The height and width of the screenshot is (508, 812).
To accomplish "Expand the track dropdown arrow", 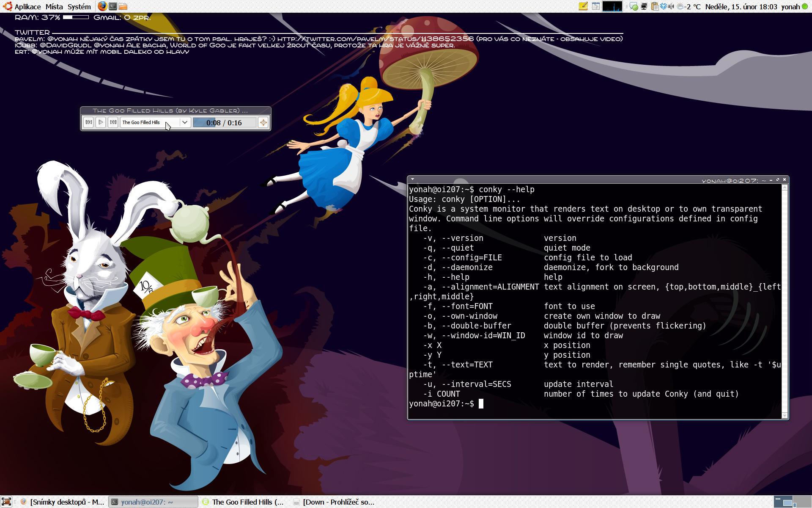I will 185,122.
